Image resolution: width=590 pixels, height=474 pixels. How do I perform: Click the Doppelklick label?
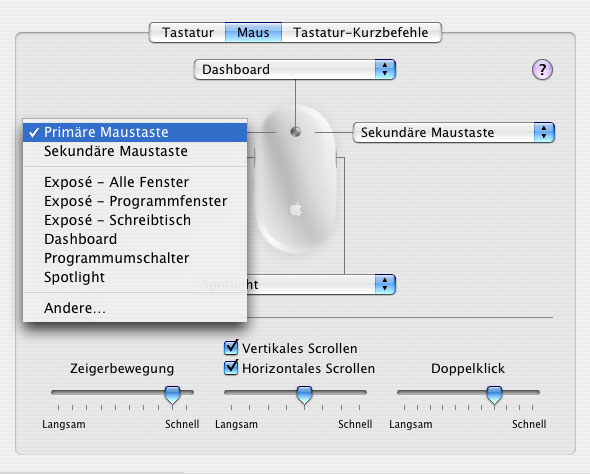click(x=468, y=368)
